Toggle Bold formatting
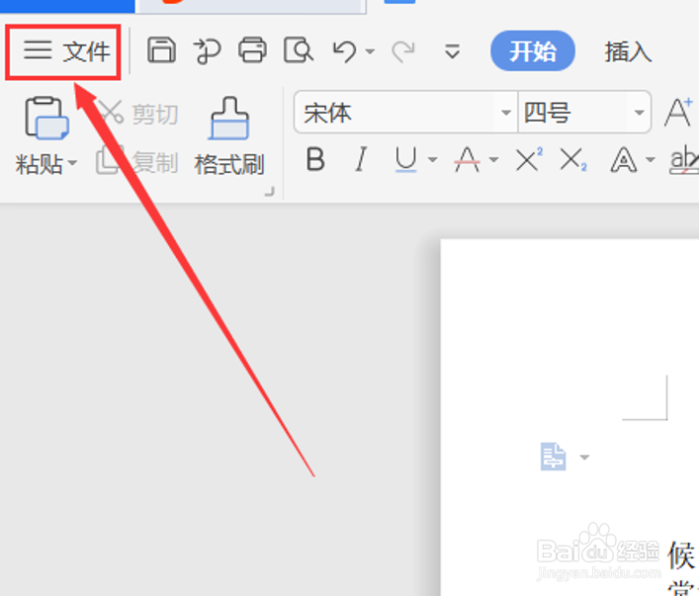The width and height of the screenshot is (700, 597). tap(315, 159)
